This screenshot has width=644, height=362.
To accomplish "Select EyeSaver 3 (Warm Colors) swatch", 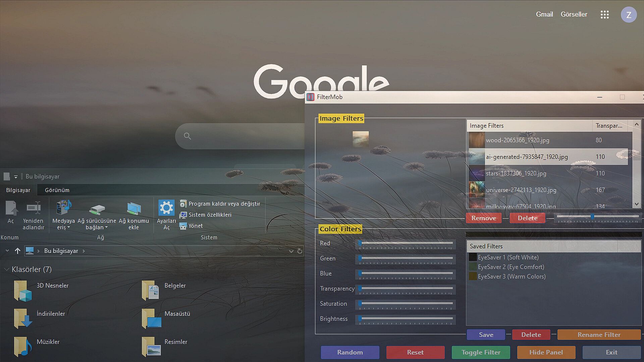I will 473,277.
